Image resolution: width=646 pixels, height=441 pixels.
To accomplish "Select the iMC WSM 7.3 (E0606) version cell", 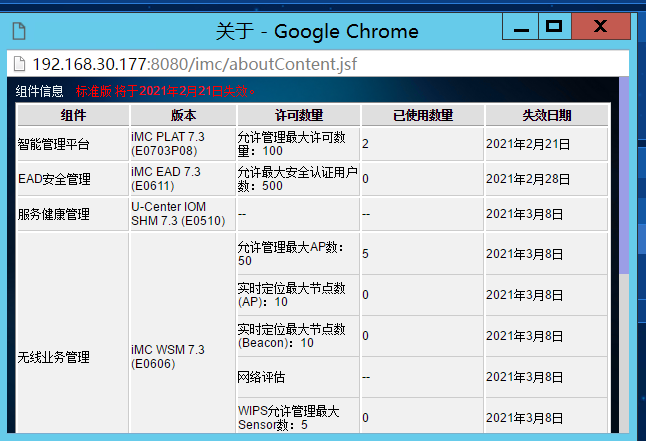I will 183,333.
